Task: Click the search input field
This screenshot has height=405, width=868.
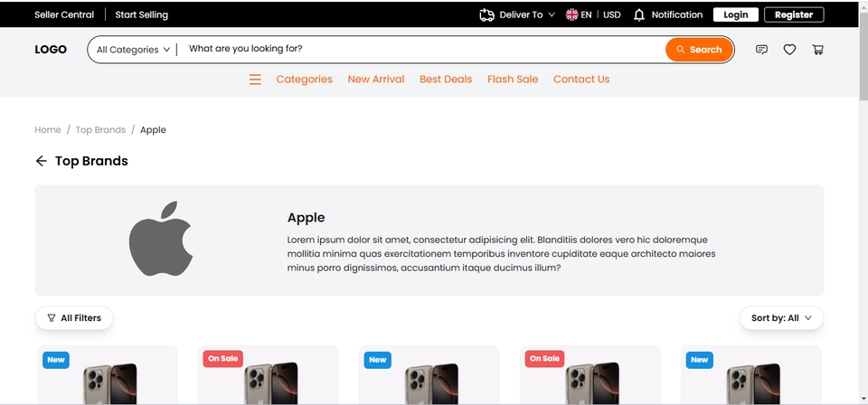Action: point(420,49)
